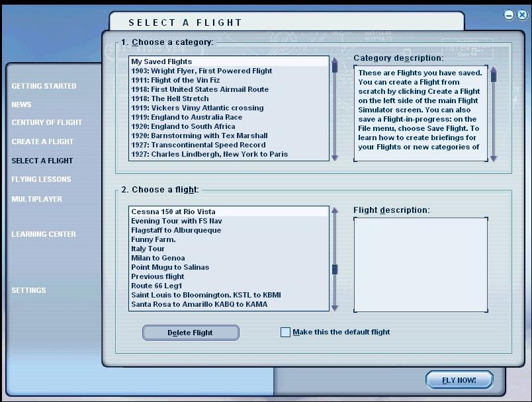Select 1920: England to South Africa
Image resolution: width=532 pixels, height=402 pixels.
click(x=229, y=126)
